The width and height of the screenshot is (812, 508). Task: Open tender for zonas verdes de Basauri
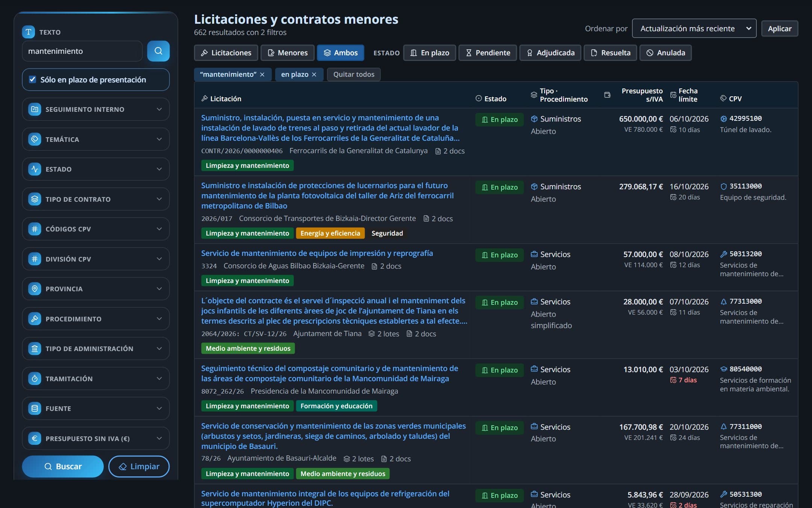click(x=333, y=436)
